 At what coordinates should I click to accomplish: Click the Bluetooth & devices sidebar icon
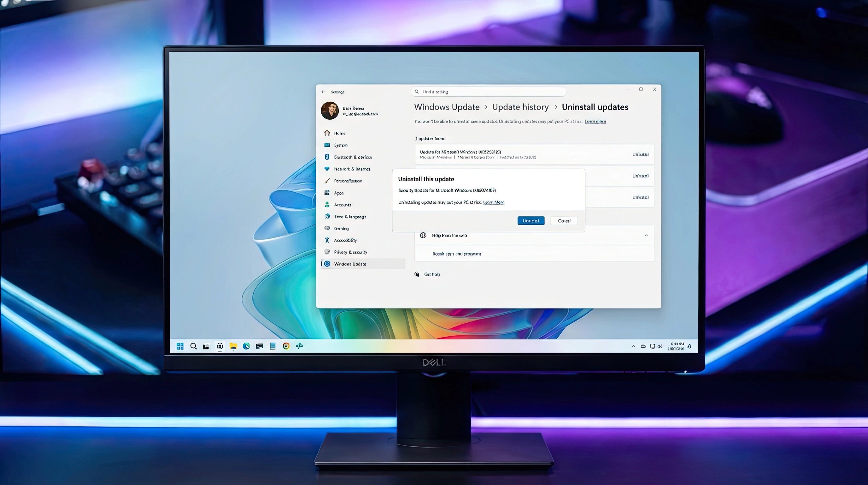tap(327, 157)
